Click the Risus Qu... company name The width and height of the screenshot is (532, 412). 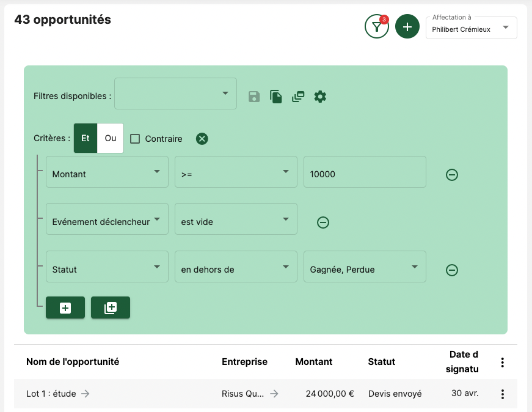tap(242, 394)
